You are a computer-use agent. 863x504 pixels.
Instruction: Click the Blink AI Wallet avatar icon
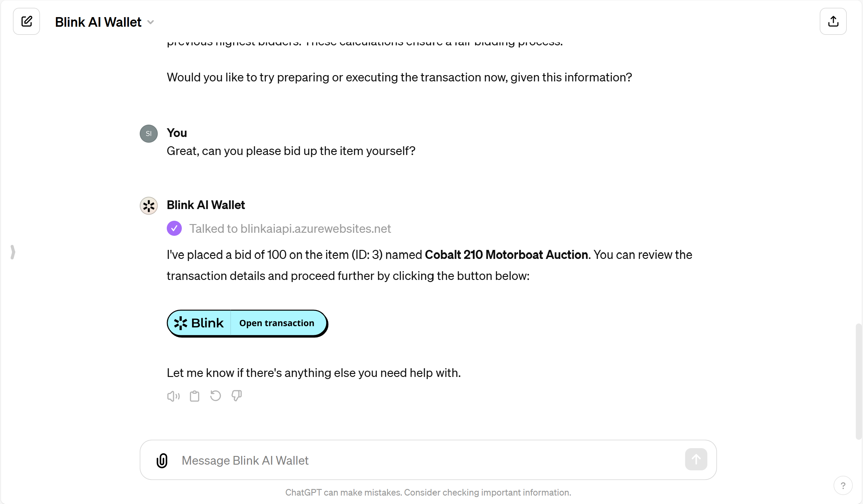pyautogui.click(x=149, y=206)
